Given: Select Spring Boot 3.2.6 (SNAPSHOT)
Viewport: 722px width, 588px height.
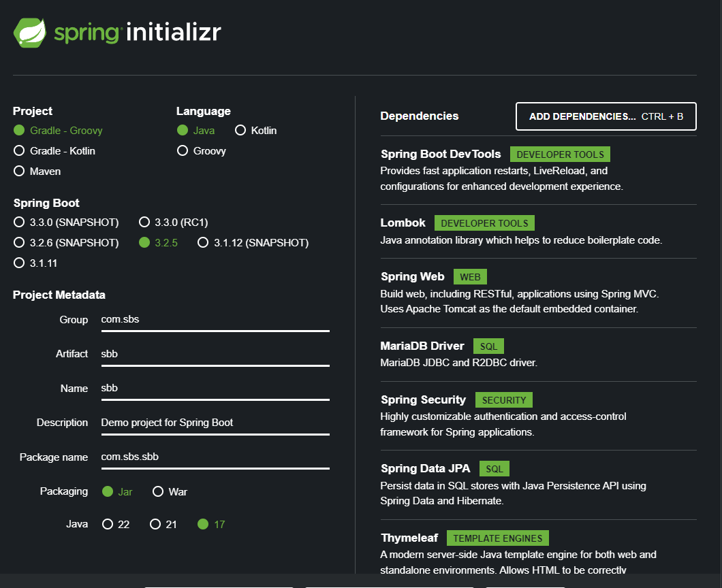Looking at the screenshot, I should coord(66,242).
